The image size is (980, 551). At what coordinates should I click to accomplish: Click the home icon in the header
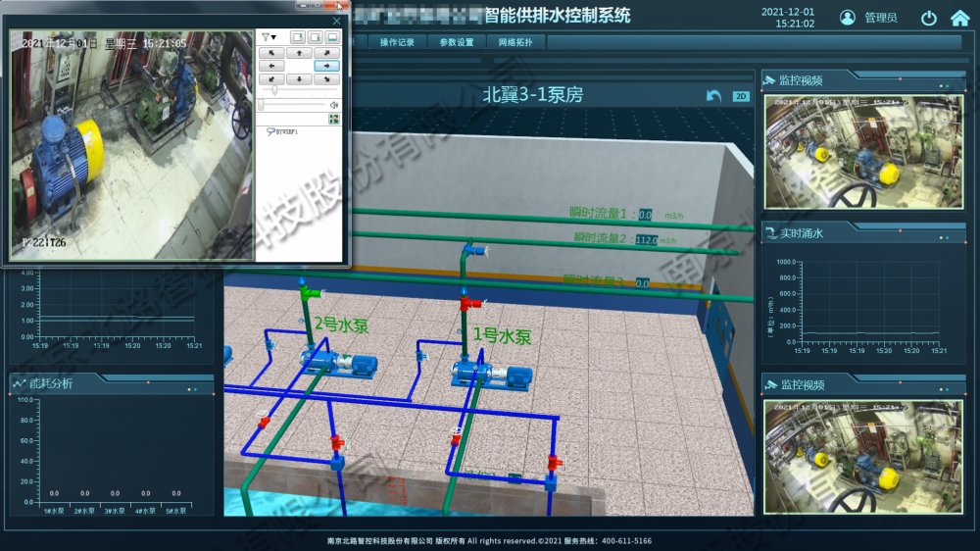pos(958,18)
